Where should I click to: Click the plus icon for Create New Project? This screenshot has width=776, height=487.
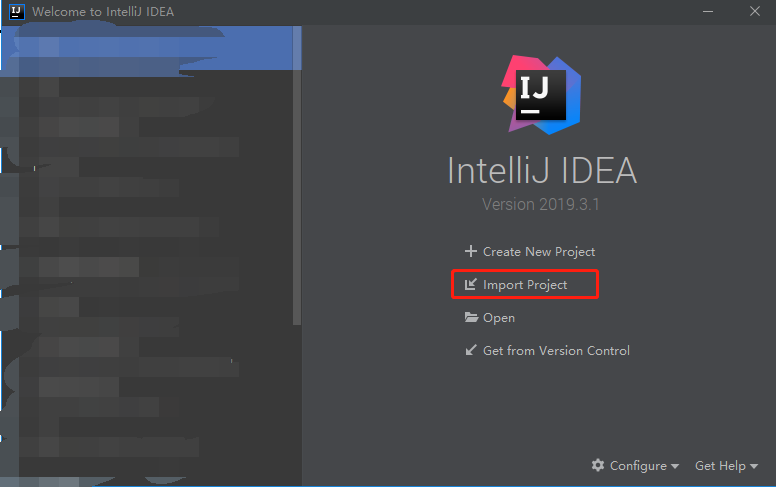click(471, 252)
